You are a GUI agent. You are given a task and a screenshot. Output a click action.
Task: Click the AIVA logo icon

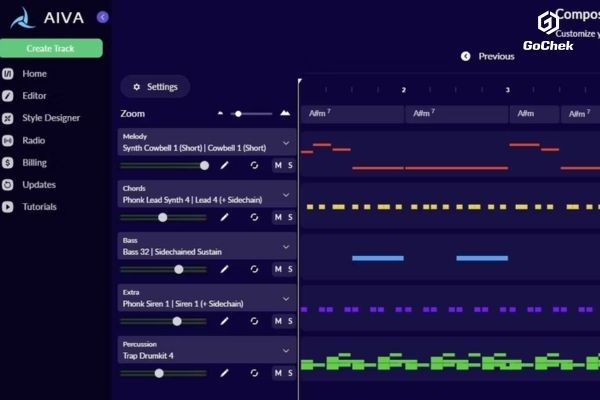tap(23, 18)
